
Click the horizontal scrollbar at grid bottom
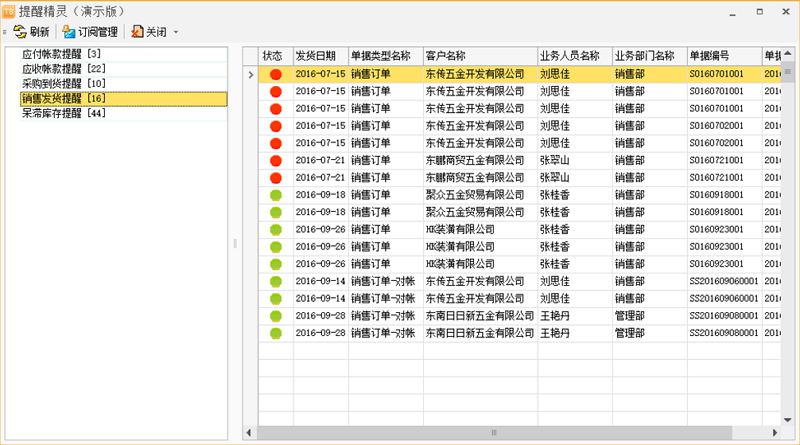pos(493,432)
